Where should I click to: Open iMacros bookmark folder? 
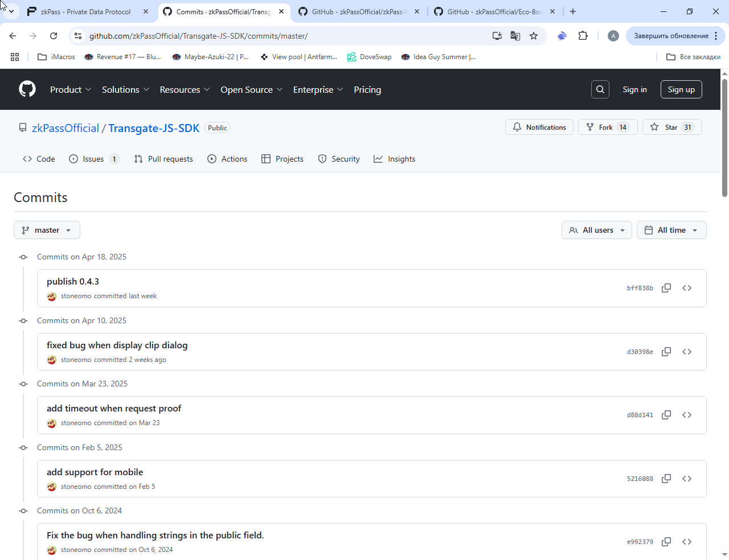coord(56,57)
